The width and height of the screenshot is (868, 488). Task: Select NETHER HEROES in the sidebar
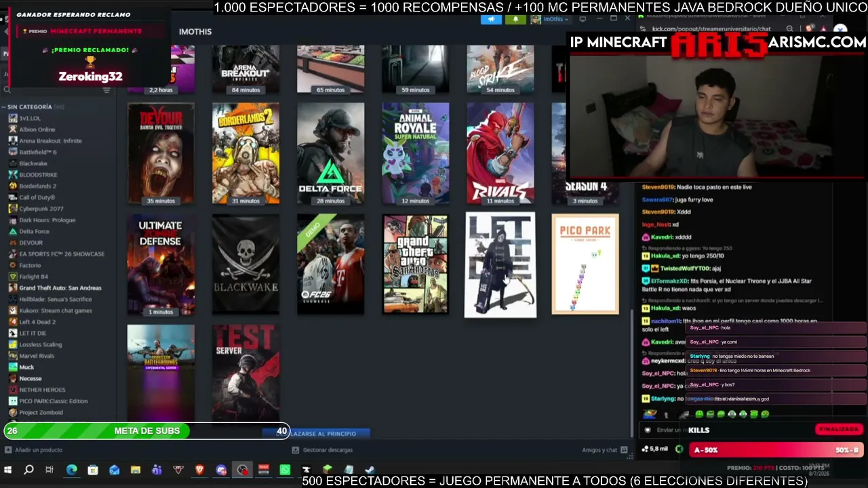tap(42, 390)
